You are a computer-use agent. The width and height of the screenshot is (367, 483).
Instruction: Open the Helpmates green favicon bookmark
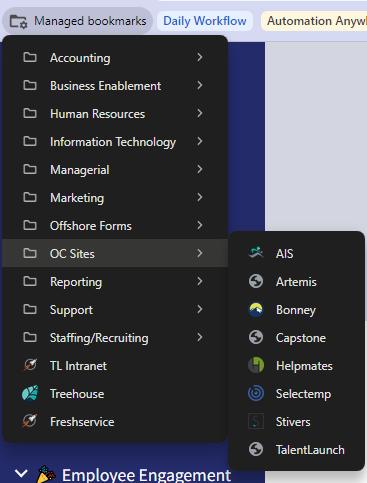tap(256, 366)
